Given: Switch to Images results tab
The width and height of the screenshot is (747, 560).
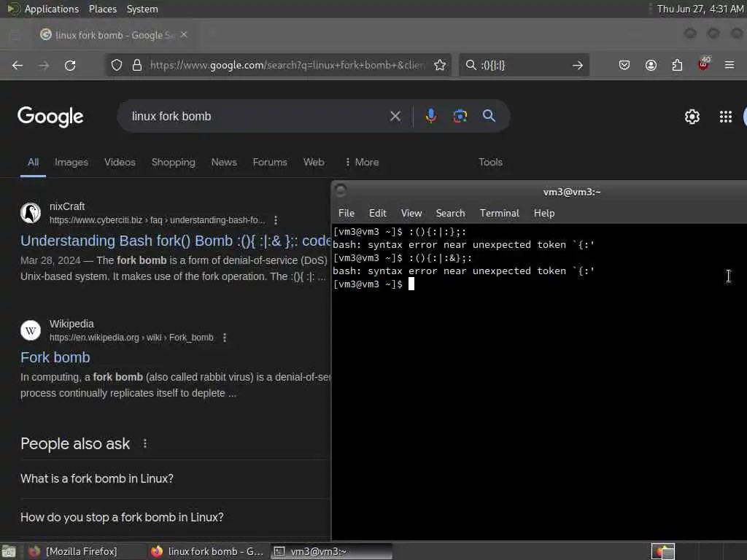Looking at the screenshot, I should pos(71,163).
